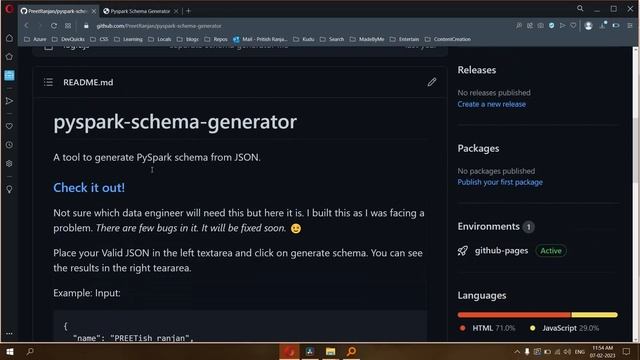Click the orange HTML segment of language bar
The width and height of the screenshot is (640, 360).
[x=514, y=315]
